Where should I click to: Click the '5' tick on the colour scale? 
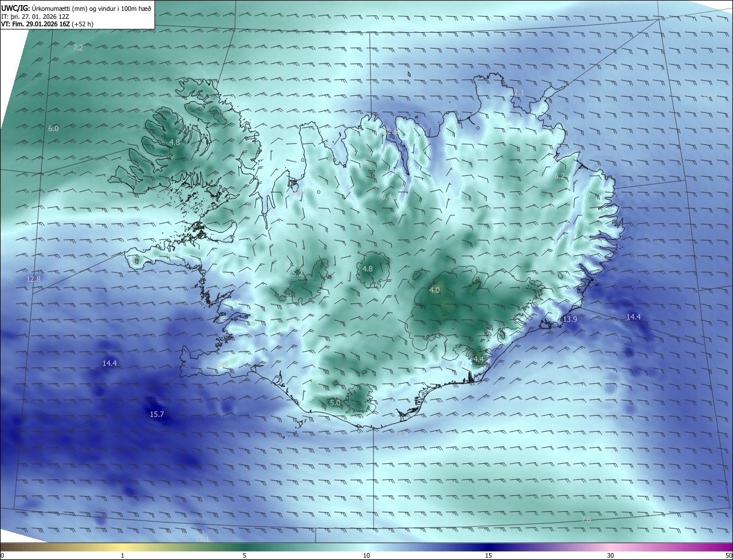tap(245, 555)
